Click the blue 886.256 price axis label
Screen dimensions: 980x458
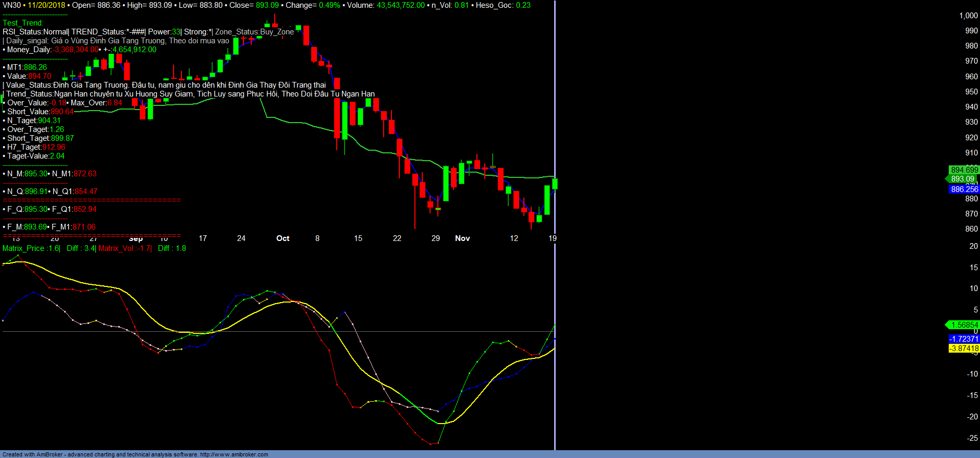click(x=964, y=189)
